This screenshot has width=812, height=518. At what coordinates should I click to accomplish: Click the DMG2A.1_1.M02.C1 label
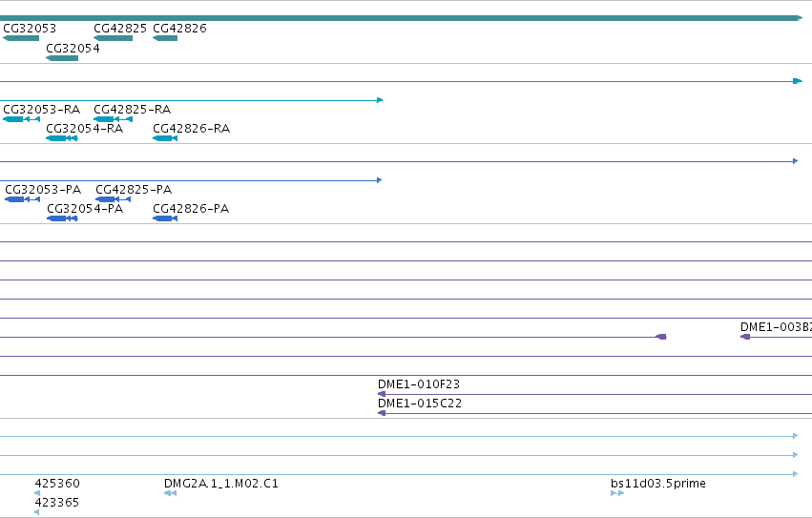(221, 484)
